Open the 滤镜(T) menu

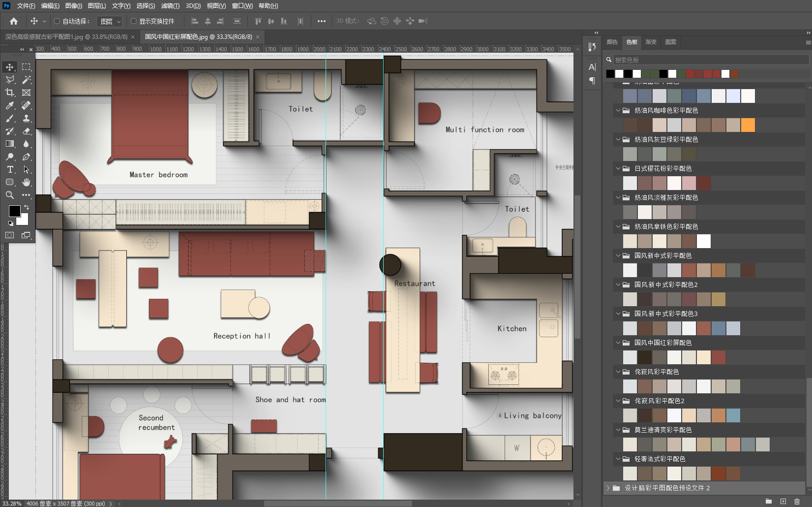pyautogui.click(x=170, y=6)
